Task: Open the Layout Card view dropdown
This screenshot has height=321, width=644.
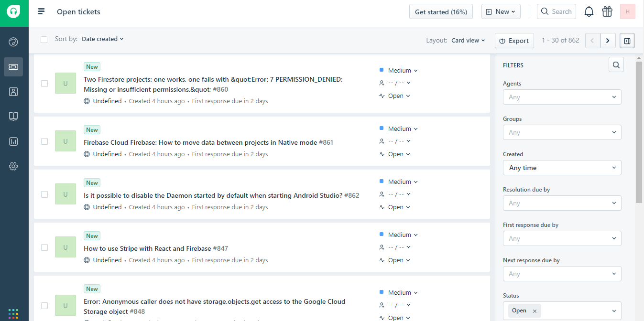Action: point(468,41)
